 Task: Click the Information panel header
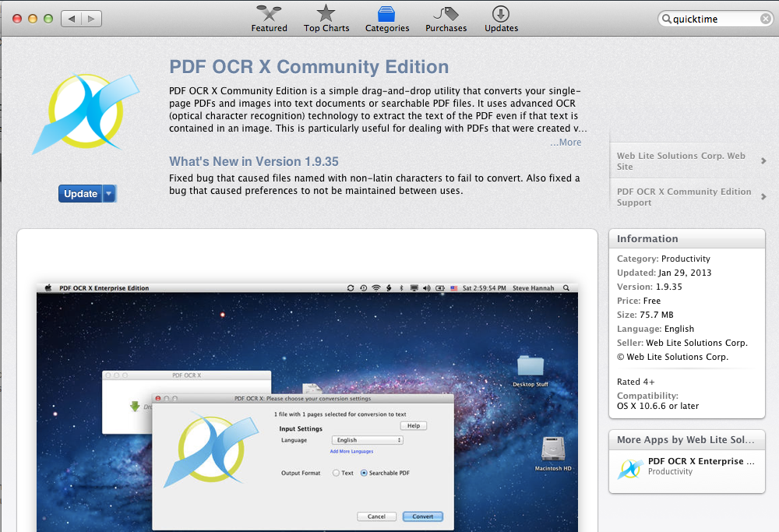[686, 239]
